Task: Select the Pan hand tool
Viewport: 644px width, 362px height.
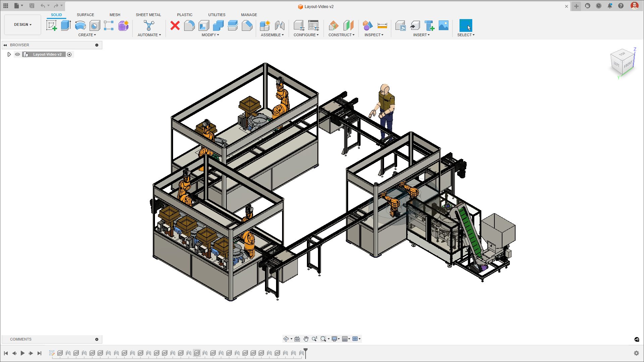Action: click(306, 339)
